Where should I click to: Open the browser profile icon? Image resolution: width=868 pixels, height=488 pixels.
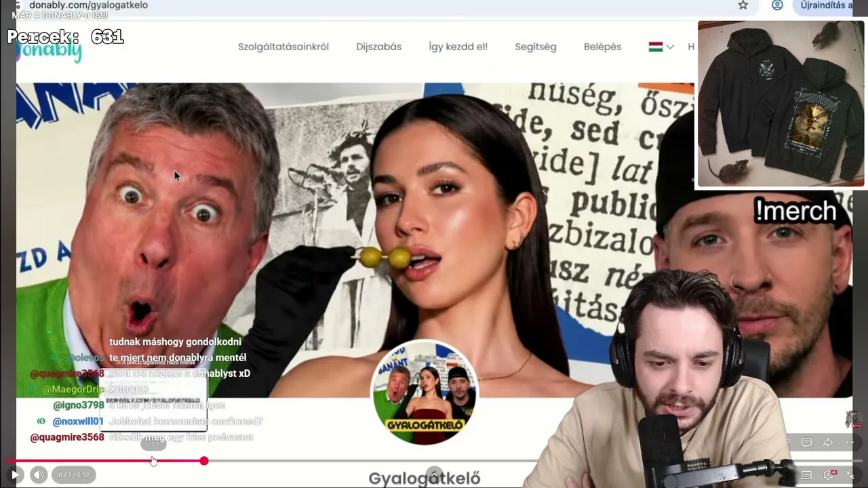tap(777, 5)
